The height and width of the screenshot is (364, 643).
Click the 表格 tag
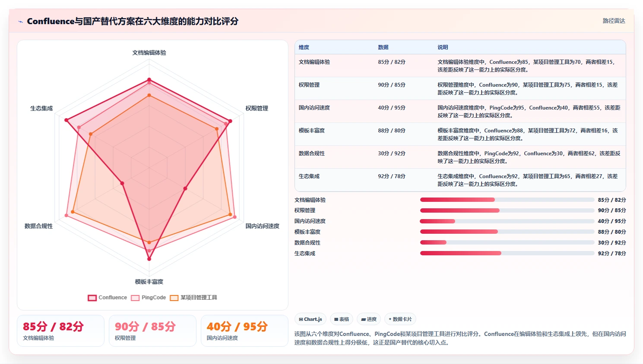342,319
